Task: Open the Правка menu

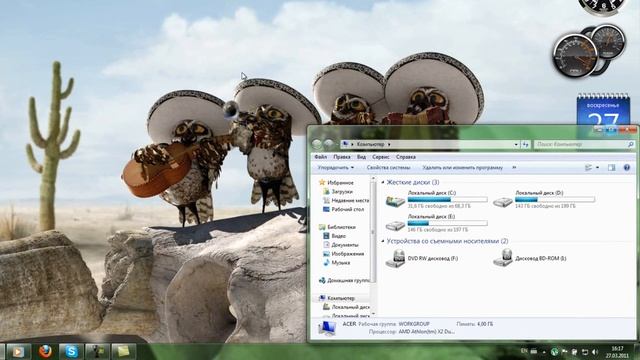Action: (x=342, y=157)
